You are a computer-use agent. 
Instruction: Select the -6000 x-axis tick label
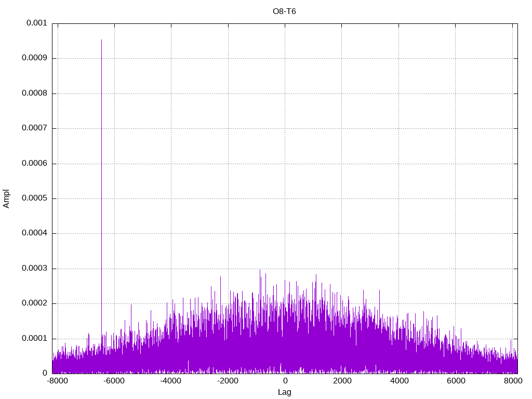coord(114,381)
